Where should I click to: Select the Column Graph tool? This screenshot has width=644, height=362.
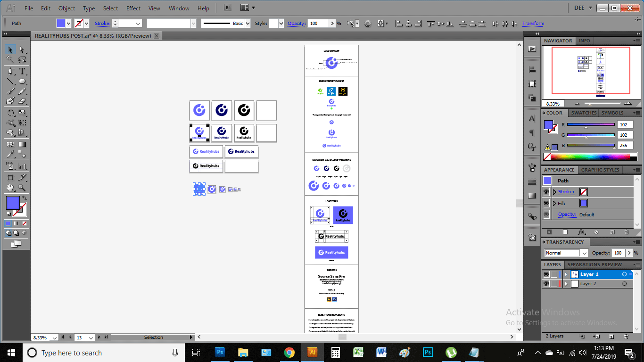click(x=22, y=166)
